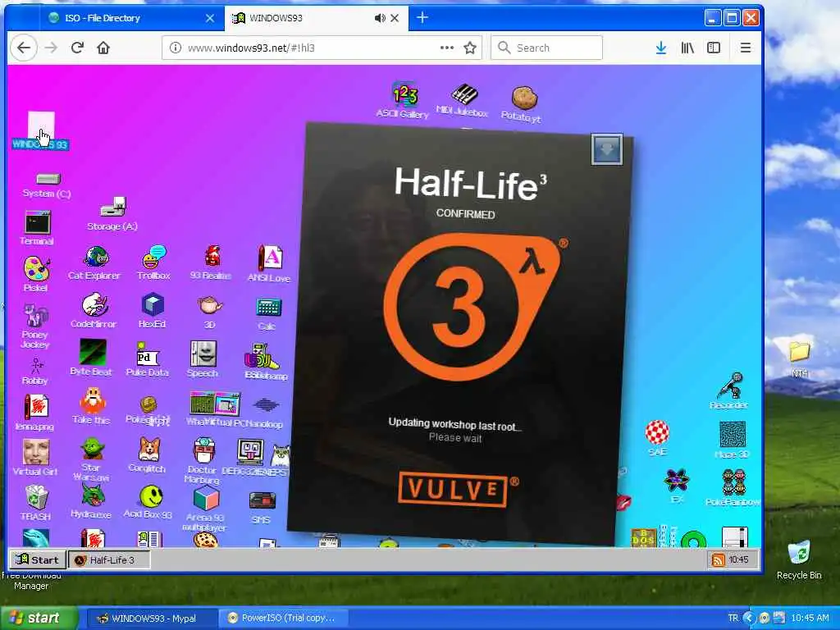
Task: Open the PokeRainbow icon
Action: [x=733, y=487]
